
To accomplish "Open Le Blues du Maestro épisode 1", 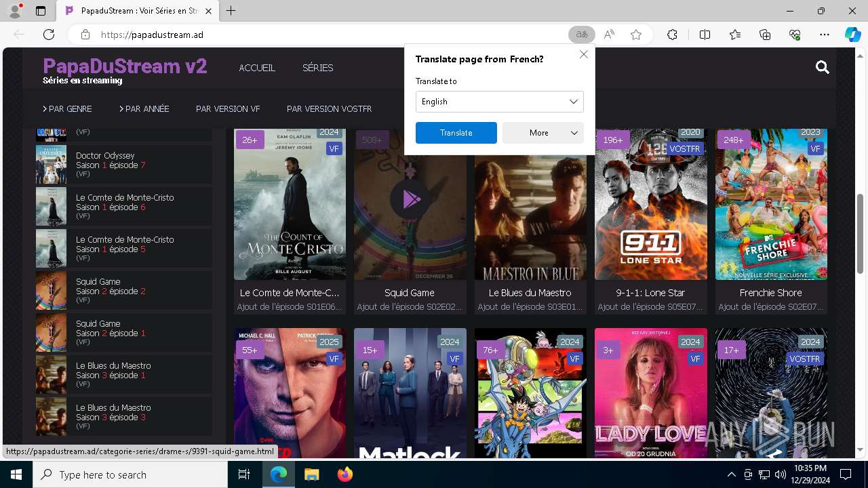I will (124, 375).
